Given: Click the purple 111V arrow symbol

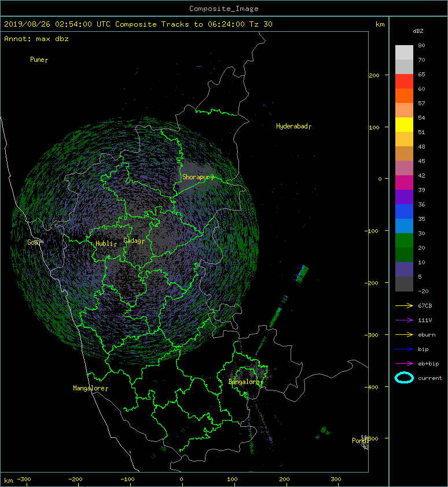Looking at the screenshot, I should click(x=404, y=320).
